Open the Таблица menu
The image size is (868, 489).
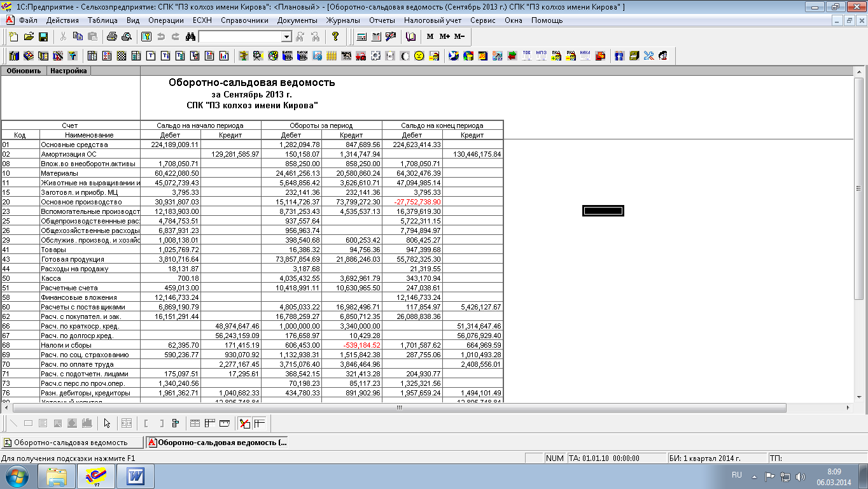(x=102, y=20)
